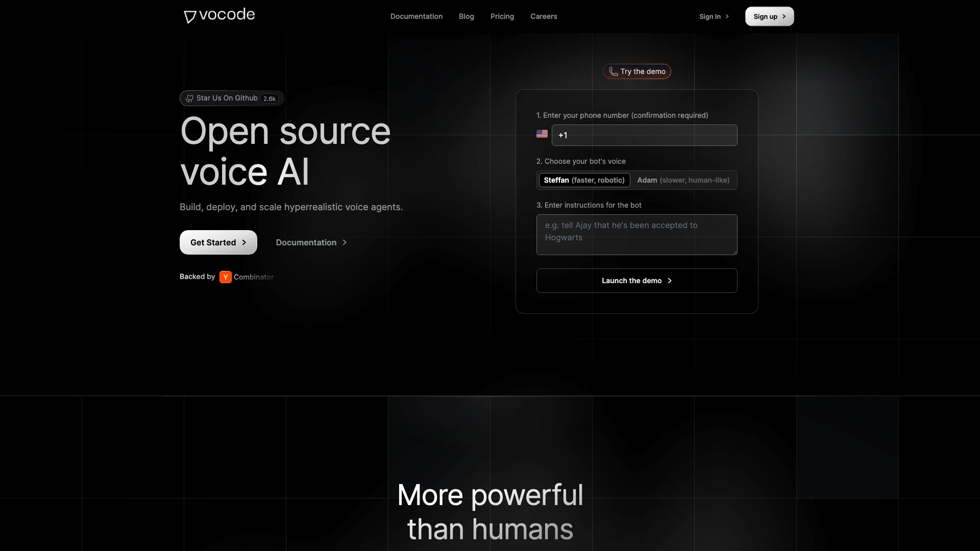Click the Launch the demo button
980x551 pixels.
click(637, 281)
